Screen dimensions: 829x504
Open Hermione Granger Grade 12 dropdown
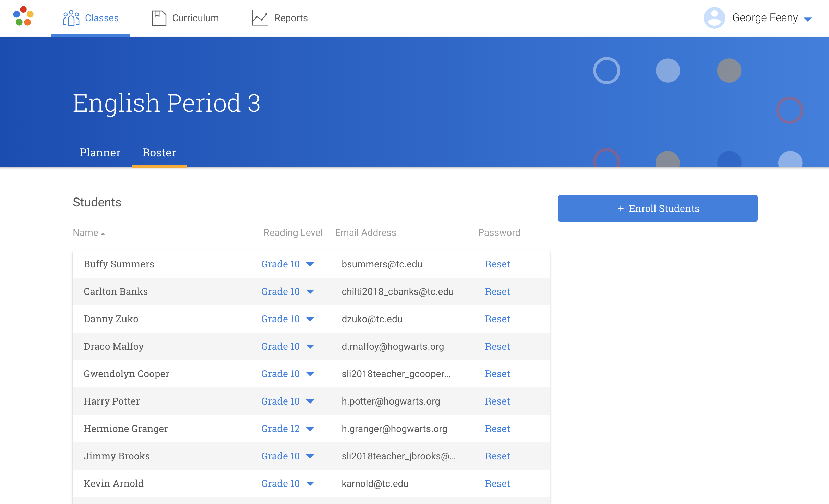coord(288,429)
